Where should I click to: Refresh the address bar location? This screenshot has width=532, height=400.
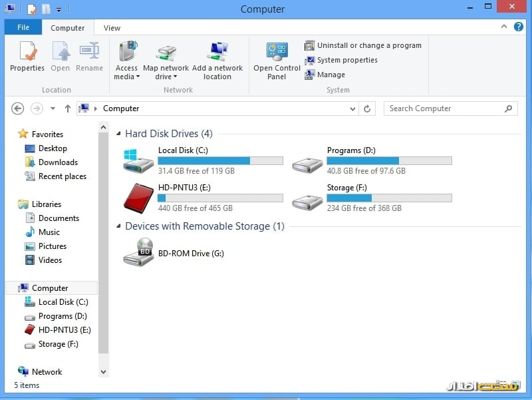pos(368,108)
